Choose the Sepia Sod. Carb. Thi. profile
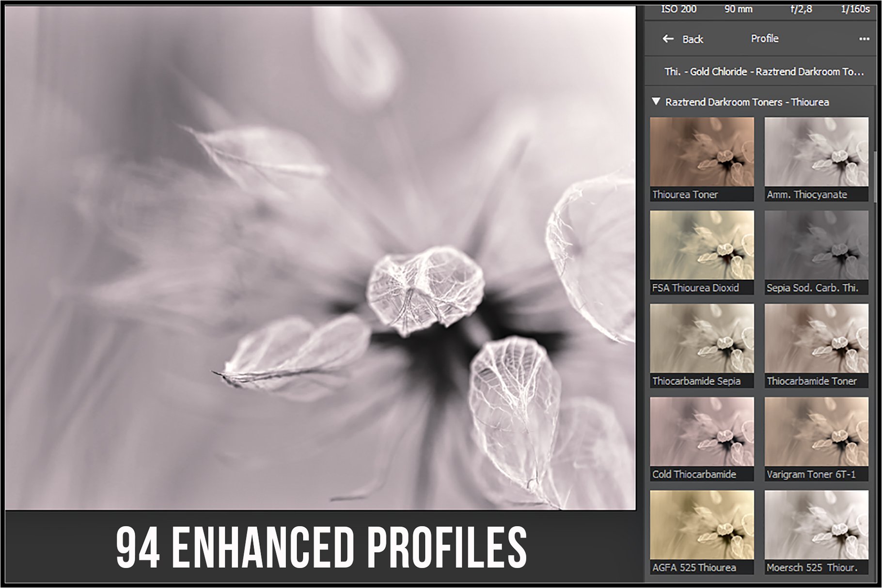 (817, 252)
